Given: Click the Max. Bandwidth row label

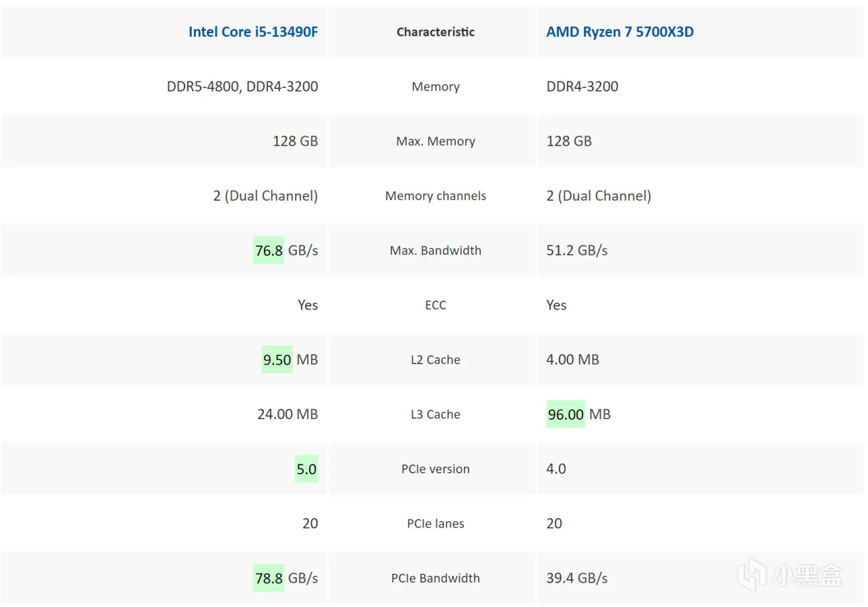Looking at the screenshot, I should point(435,250).
